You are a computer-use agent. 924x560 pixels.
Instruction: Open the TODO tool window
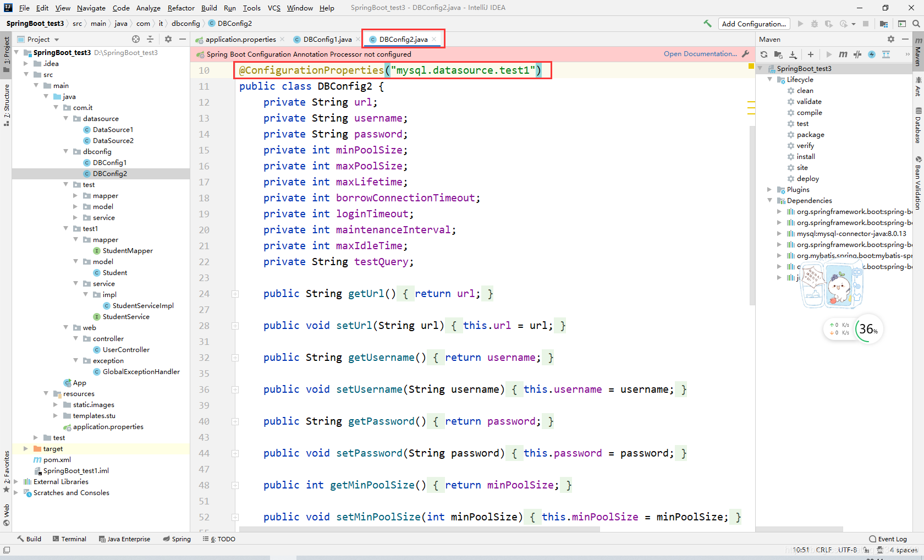[219, 539]
